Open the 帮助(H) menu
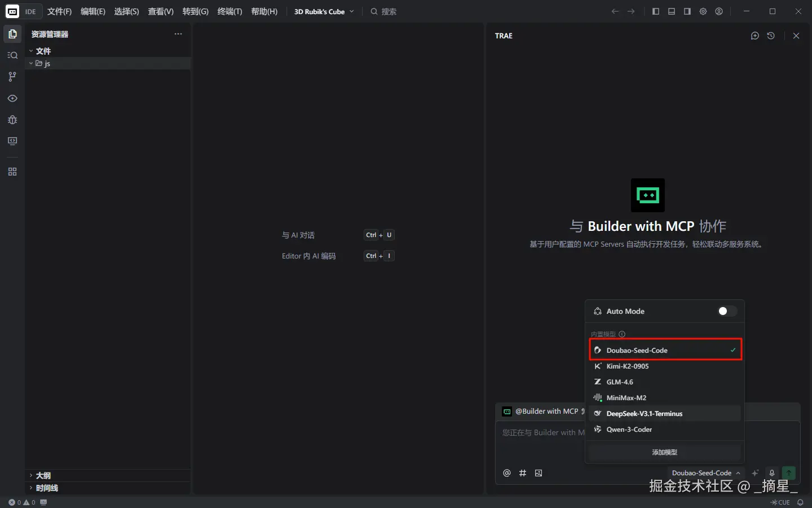Viewport: 812px width, 508px height. tap(264, 11)
